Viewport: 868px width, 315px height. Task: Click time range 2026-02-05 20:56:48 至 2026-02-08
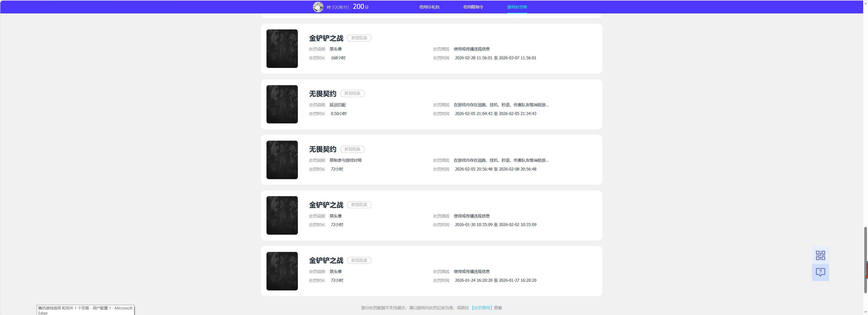tap(495, 169)
